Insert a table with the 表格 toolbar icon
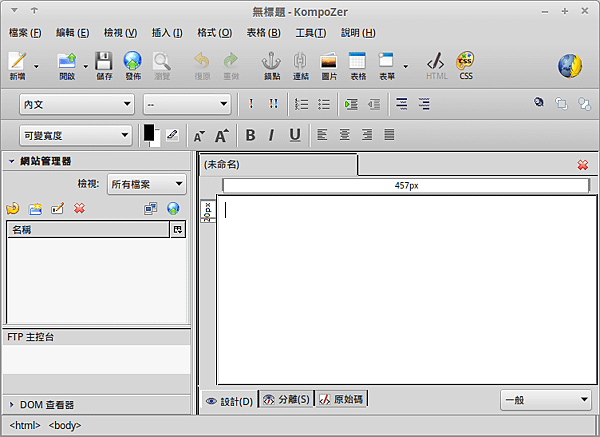This screenshot has height=437, width=600. click(x=358, y=61)
